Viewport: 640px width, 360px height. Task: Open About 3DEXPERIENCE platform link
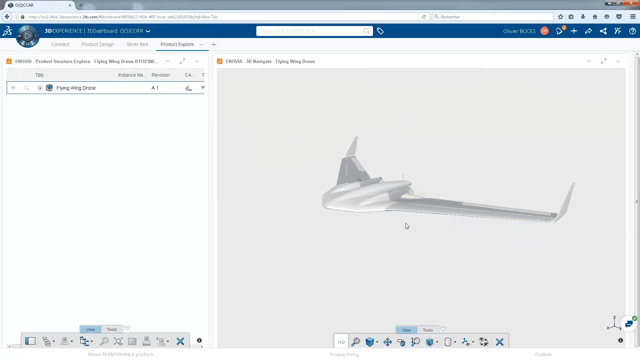pyautogui.click(x=121, y=354)
